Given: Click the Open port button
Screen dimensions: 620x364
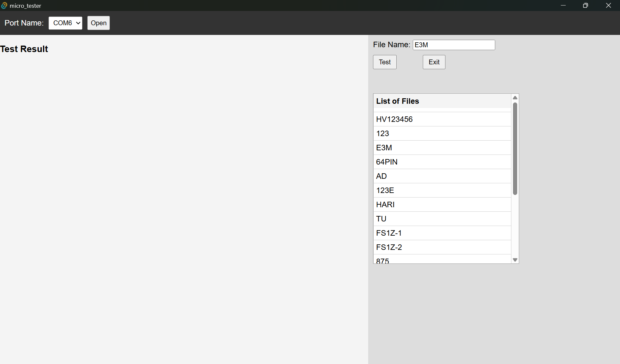Looking at the screenshot, I should point(99,23).
